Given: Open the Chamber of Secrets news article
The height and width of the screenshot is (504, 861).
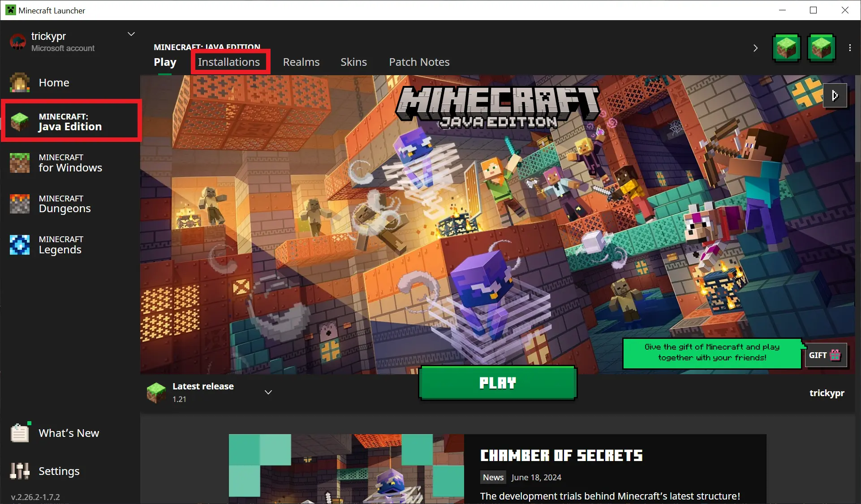Looking at the screenshot, I should [561, 455].
